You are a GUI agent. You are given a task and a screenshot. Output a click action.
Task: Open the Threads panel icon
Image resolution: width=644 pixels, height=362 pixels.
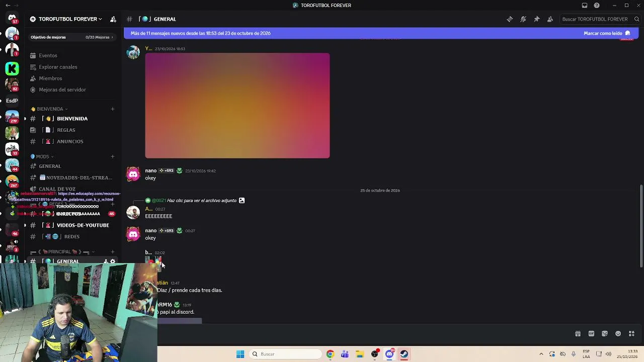point(510,19)
